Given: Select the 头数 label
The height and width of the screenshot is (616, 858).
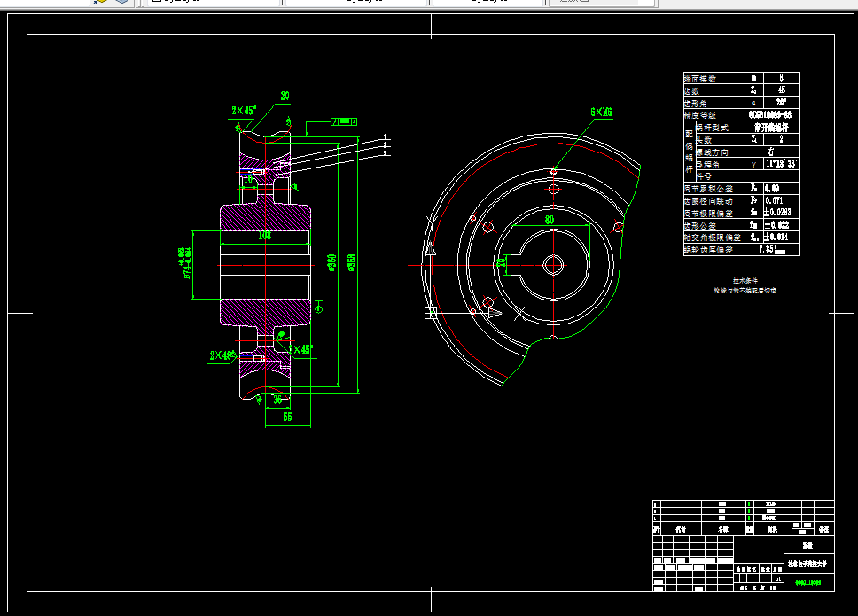Looking at the screenshot, I should (705, 140).
